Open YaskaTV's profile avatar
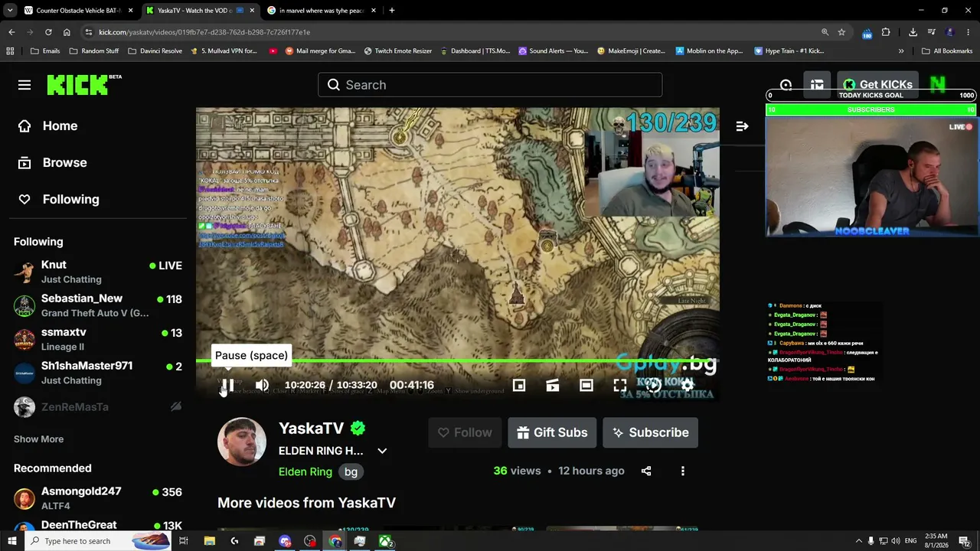 [242, 442]
